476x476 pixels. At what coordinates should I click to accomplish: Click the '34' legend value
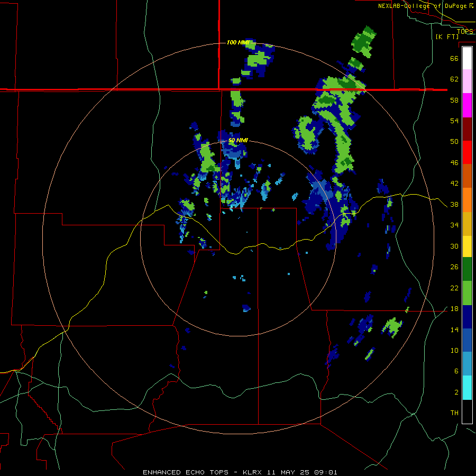(454, 225)
